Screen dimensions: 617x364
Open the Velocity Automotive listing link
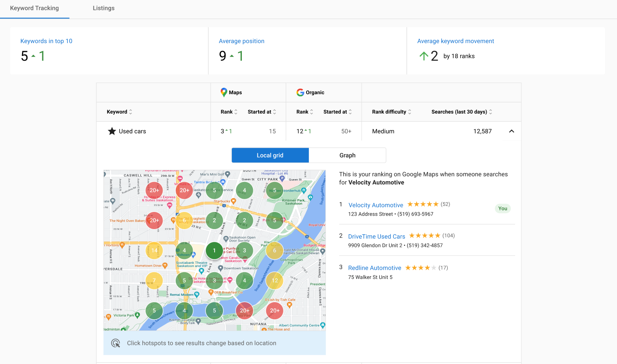[376, 205]
